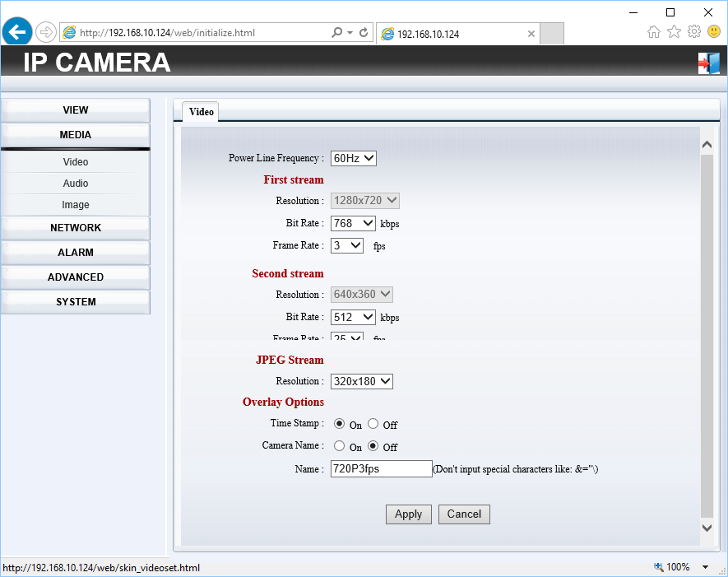Open the browser Home icon
The image size is (728, 577).
(x=654, y=32)
